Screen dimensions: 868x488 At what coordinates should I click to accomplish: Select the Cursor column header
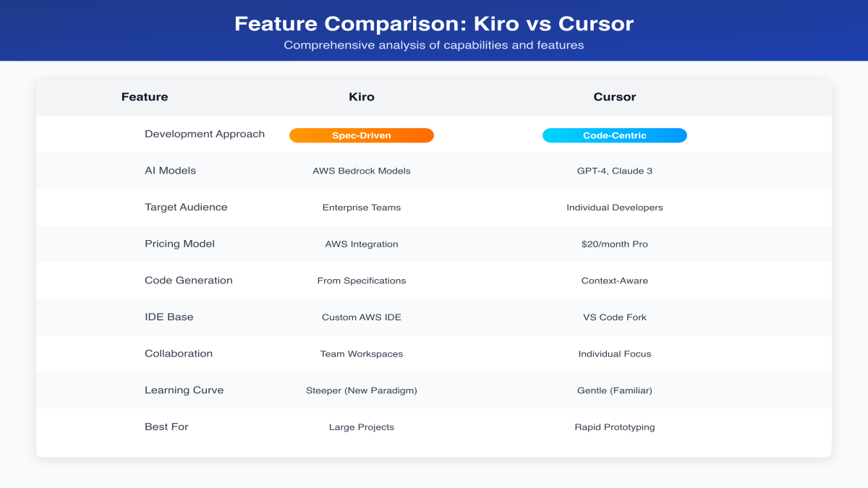[615, 97]
